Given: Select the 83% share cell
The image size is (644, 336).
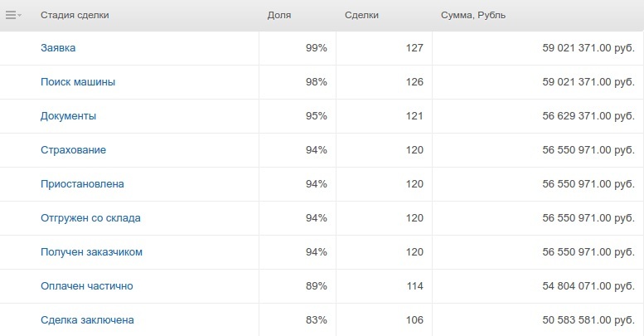Looking at the screenshot, I should click(x=298, y=320).
